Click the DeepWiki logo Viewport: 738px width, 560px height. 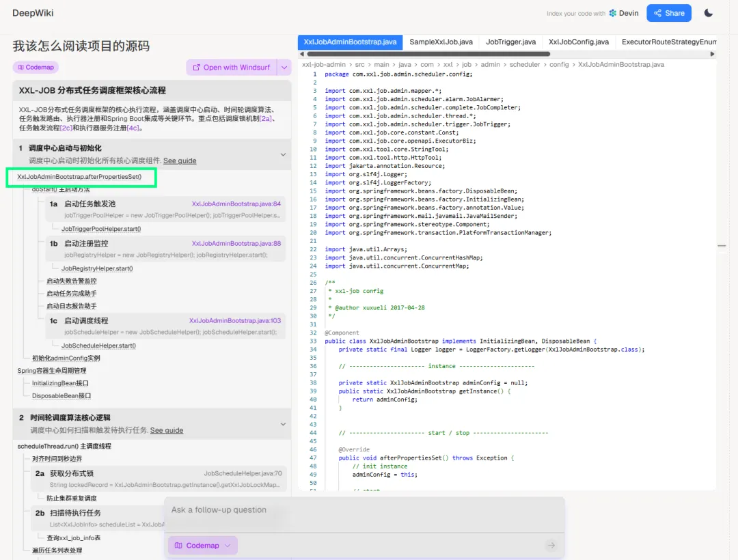(33, 13)
